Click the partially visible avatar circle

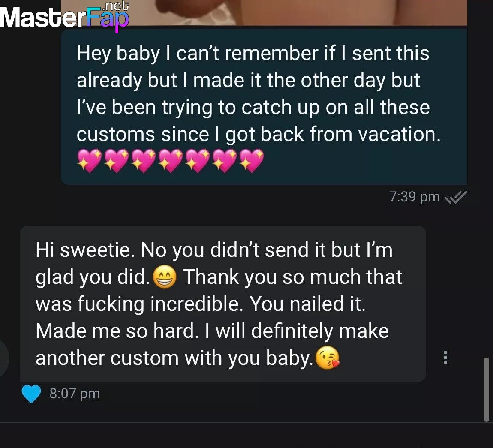pyautogui.click(x=4, y=358)
